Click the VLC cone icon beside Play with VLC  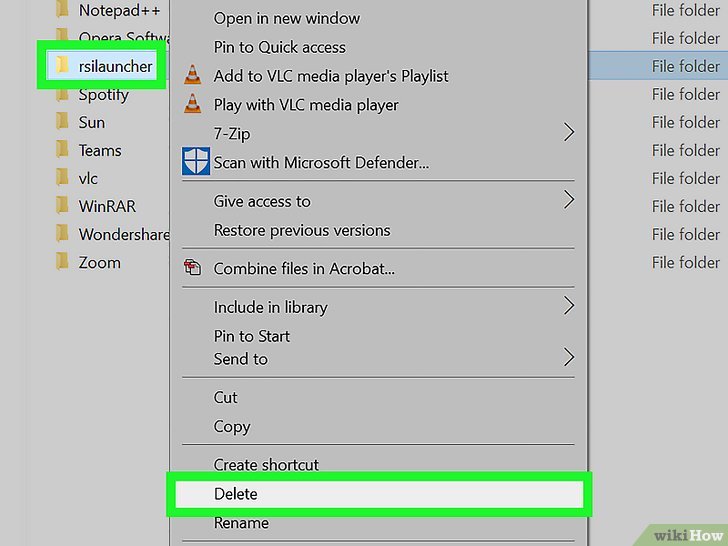pyautogui.click(x=193, y=105)
